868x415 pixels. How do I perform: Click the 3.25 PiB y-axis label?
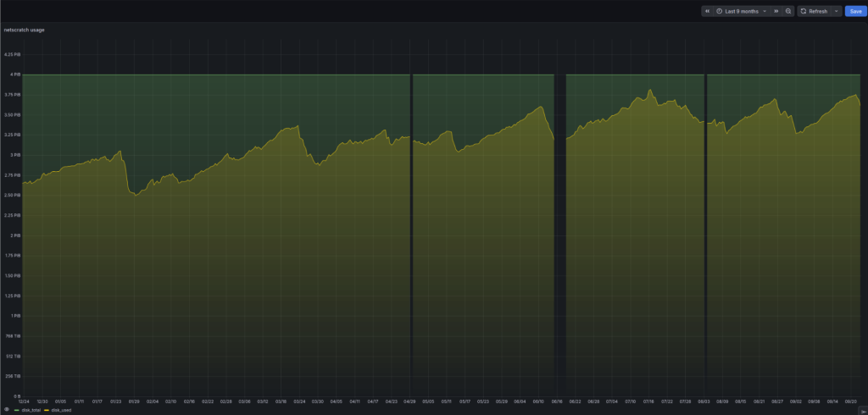(13, 135)
